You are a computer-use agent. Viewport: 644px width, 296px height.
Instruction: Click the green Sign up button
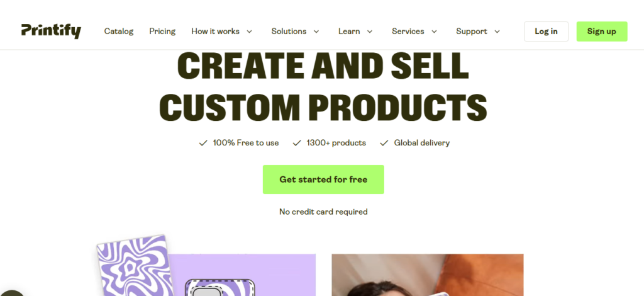point(602,31)
